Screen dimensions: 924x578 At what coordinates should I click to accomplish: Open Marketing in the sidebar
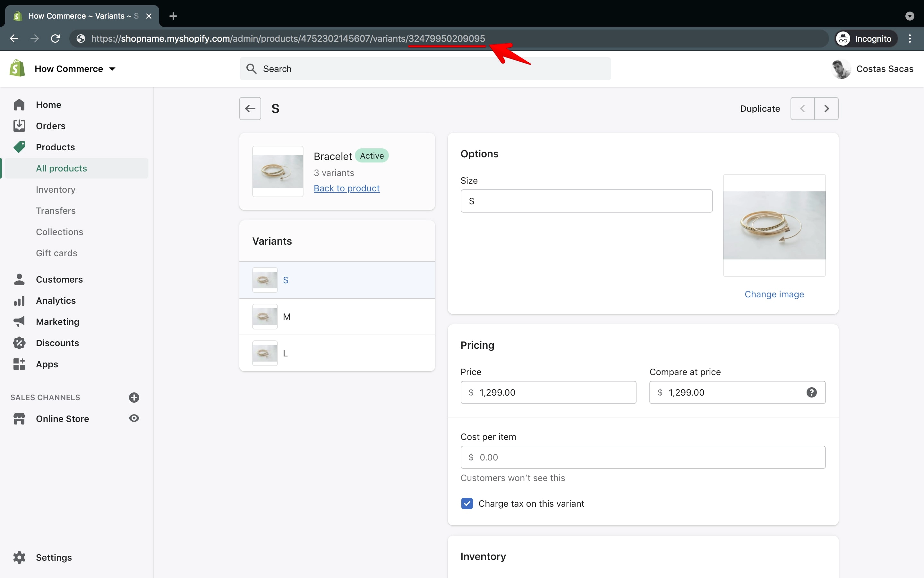(x=58, y=322)
